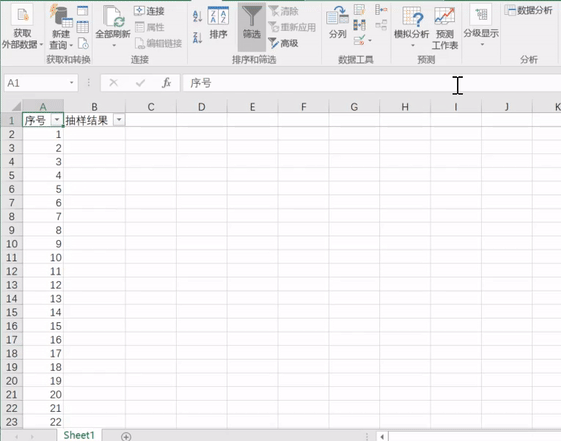
Task: Click 预测工作表 forecast sheet
Action: pos(445,28)
